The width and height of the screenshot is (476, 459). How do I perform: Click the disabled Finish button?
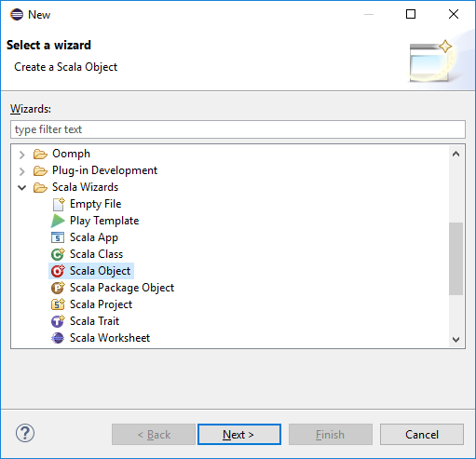click(x=331, y=435)
